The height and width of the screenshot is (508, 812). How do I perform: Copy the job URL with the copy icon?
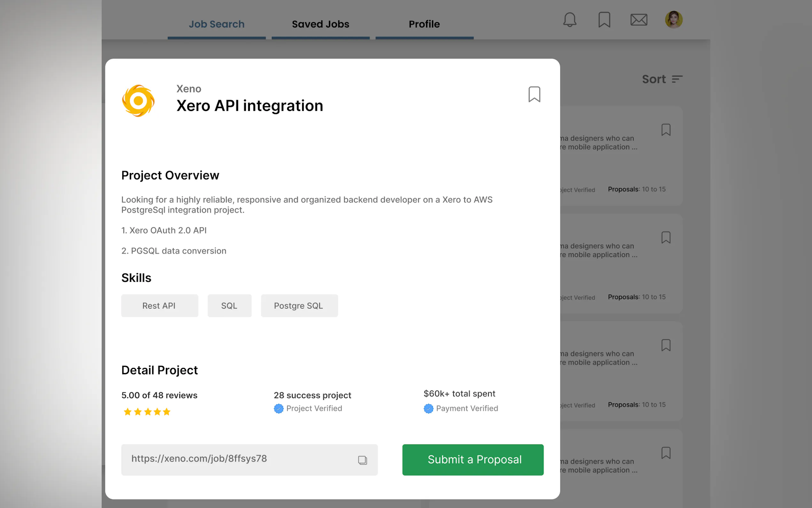click(x=362, y=460)
